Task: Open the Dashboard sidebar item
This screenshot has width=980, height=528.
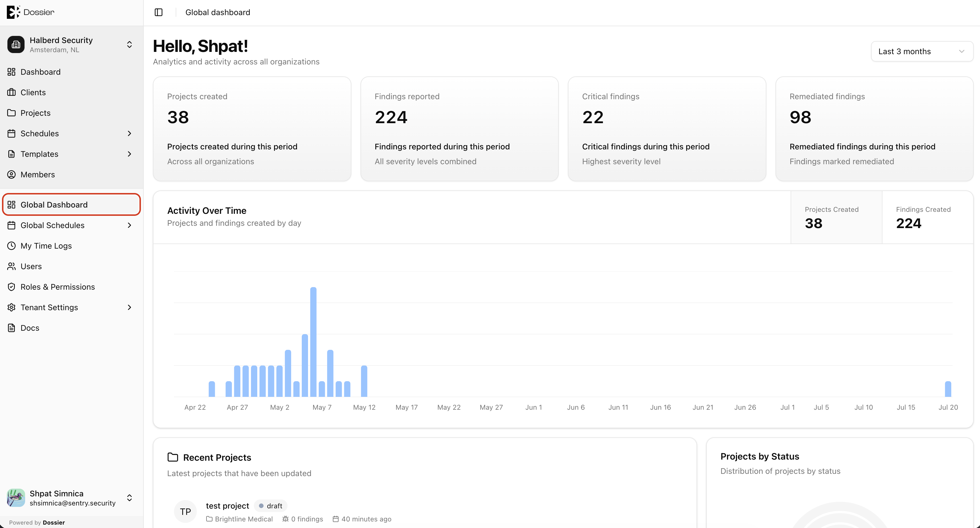Action: 72,72
